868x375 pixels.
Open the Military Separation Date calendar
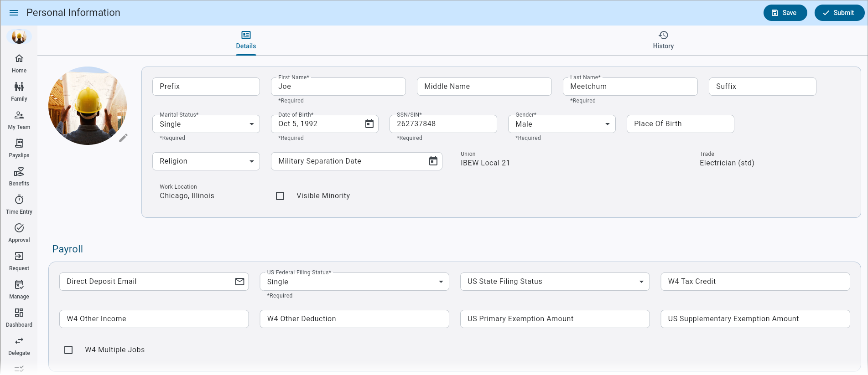coord(433,161)
